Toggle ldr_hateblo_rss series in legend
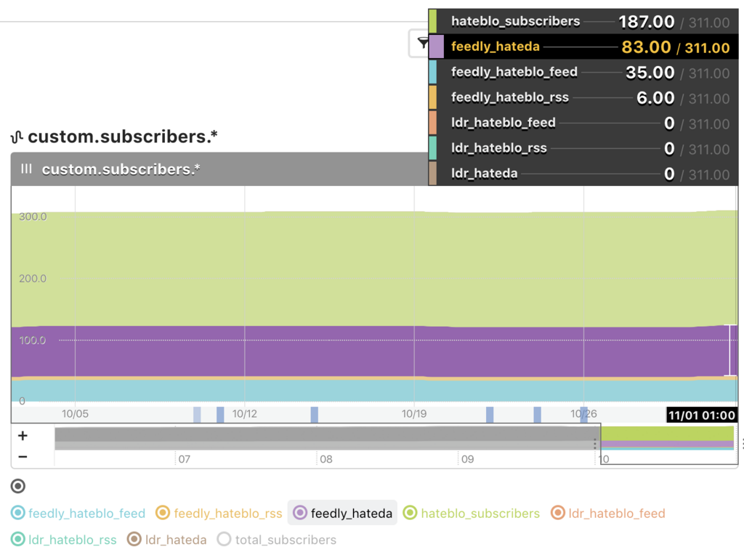Viewport: 744px width, 560px height. pos(64,540)
